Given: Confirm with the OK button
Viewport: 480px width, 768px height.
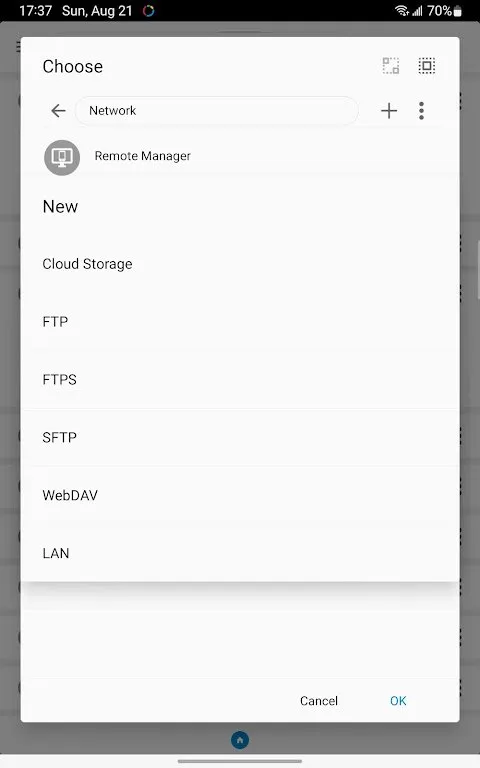Looking at the screenshot, I should 398,701.
